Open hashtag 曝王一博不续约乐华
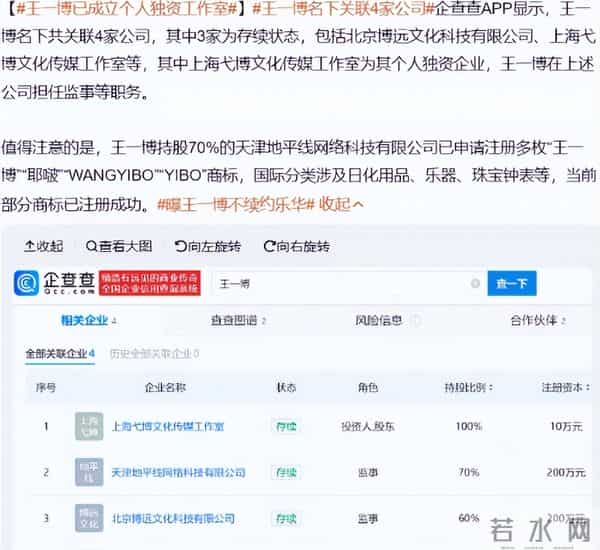The image size is (600, 550). tap(236, 205)
